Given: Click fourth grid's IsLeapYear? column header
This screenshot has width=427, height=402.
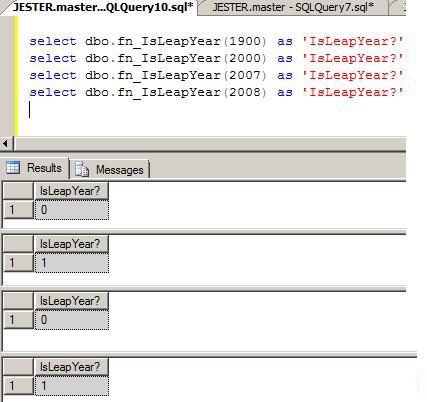Looking at the screenshot, I should 71,367.
